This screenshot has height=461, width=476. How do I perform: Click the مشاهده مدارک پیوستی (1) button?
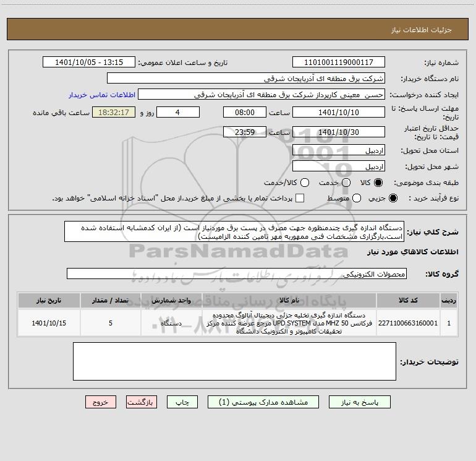tap(263, 402)
